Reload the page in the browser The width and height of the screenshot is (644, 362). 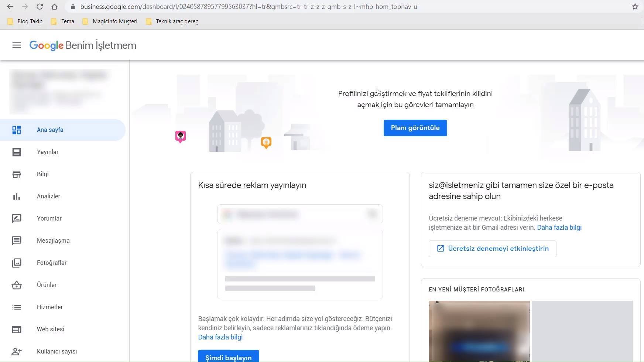pyautogui.click(x=40, y=7)
